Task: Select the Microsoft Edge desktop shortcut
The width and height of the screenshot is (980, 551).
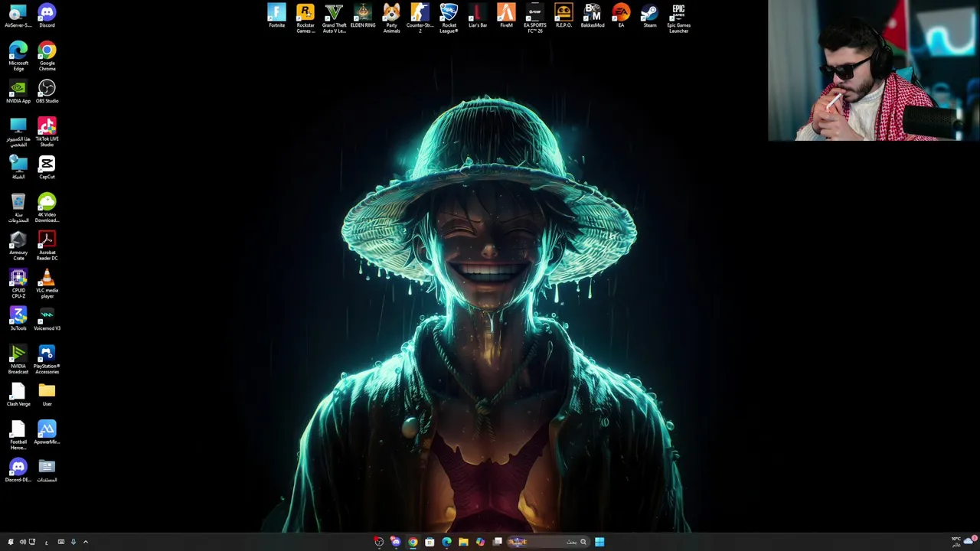Action: point(18,57)
